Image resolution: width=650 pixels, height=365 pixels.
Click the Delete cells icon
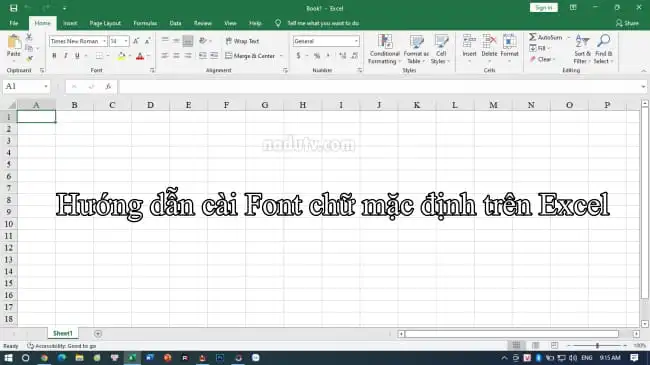489,41
